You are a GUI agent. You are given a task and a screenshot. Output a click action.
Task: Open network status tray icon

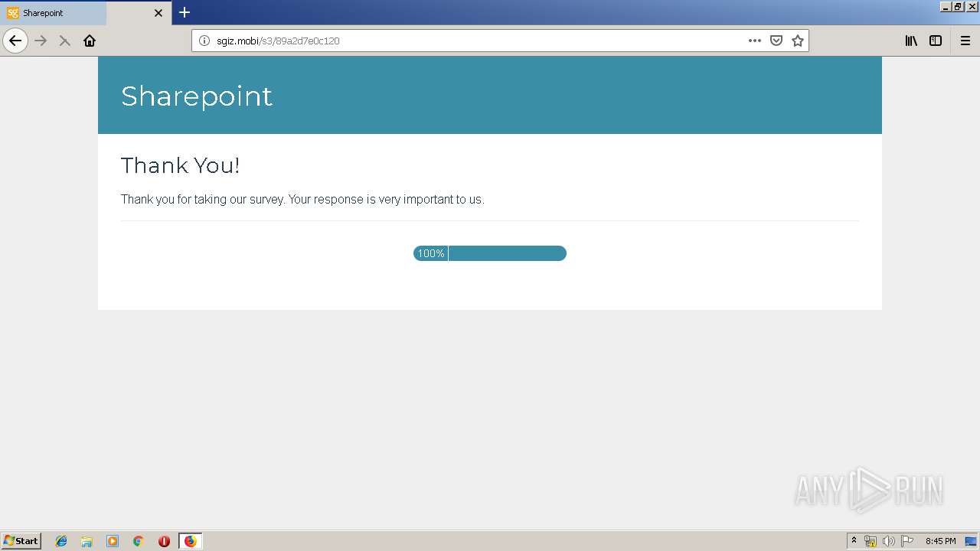(x=871, y=541)
